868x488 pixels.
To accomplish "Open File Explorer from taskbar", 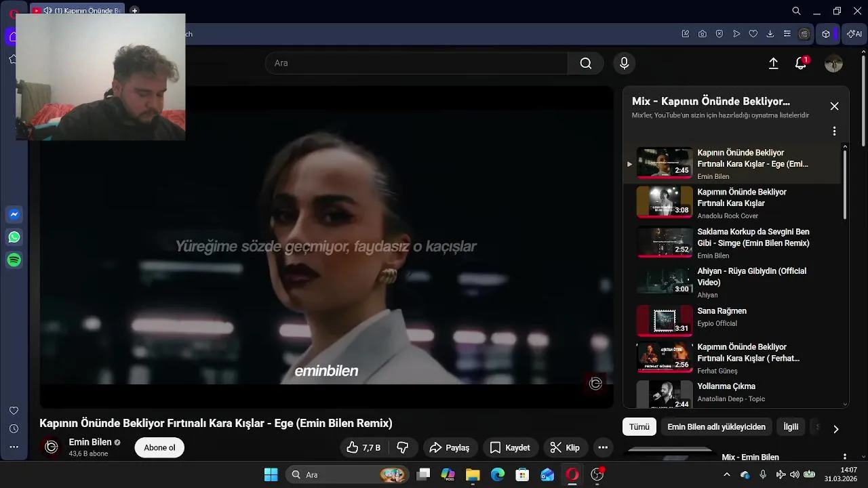I will (x=473, y=474).
